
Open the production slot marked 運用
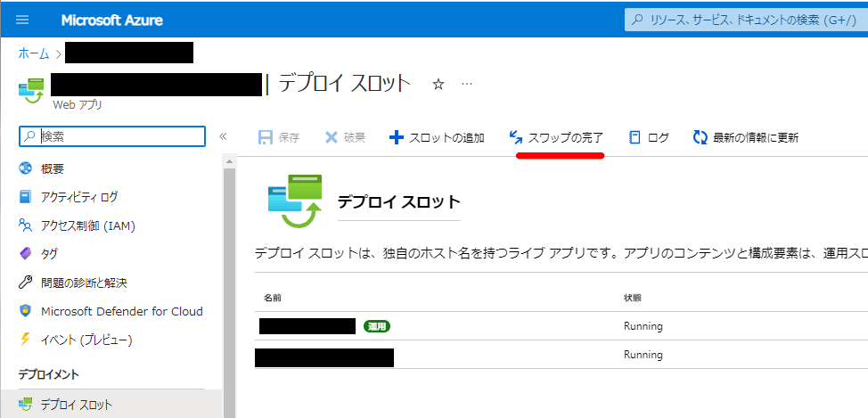pos(307,326)
